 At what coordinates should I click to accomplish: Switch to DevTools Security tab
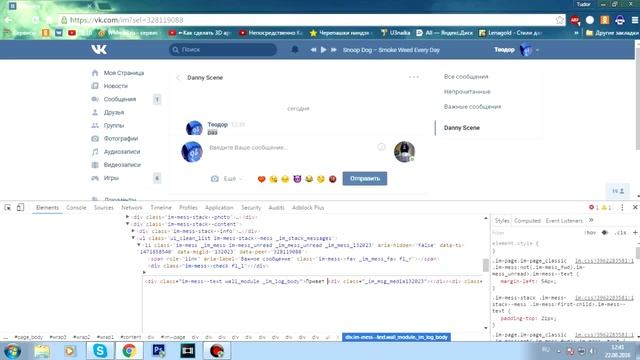(x=251, y=208)
